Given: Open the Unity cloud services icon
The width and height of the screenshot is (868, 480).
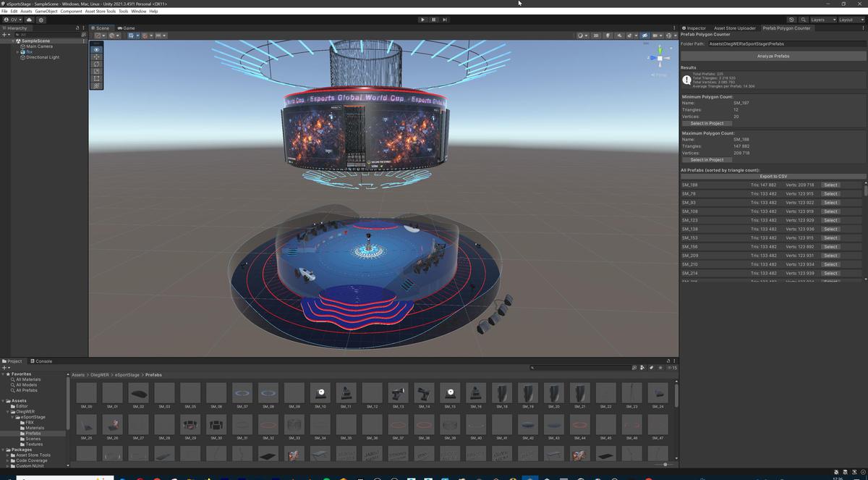Looking at the screenshot, I should tap(30, 20).
